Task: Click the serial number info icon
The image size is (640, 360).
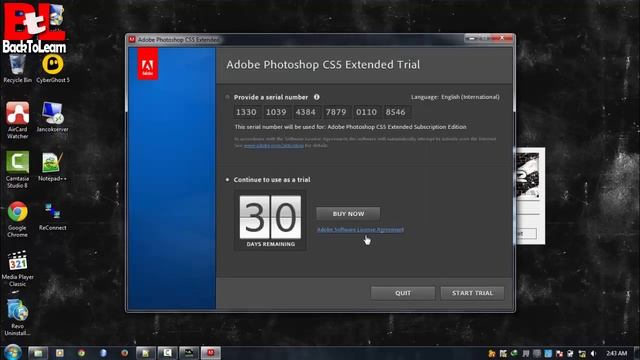Action: 317,97
